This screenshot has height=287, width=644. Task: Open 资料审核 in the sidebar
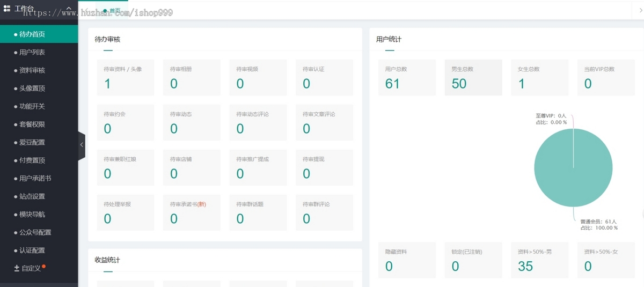point(39,70)
